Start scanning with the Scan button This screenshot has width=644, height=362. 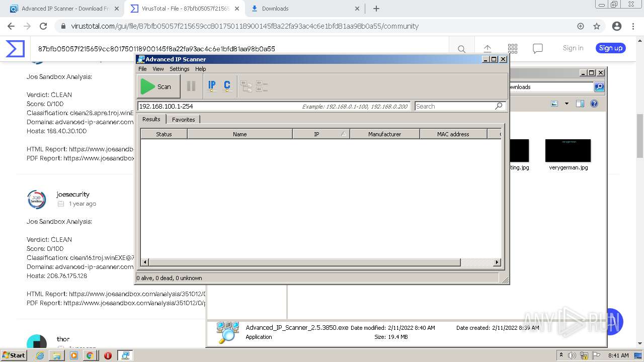pos(158,86)
